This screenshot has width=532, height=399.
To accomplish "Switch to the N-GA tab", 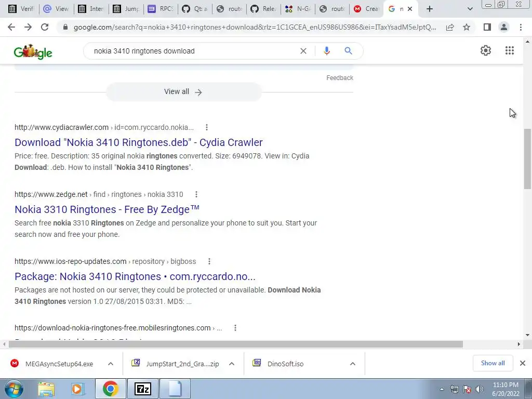I will tap(298, 9).
